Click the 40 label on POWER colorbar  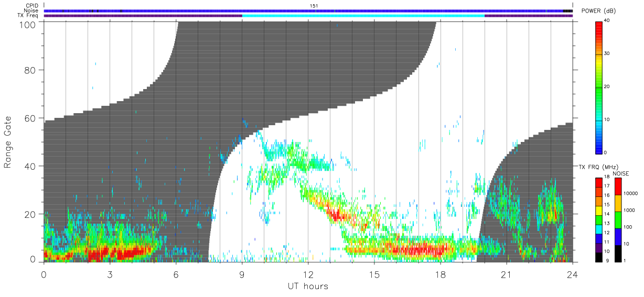(x=607, y=21)
